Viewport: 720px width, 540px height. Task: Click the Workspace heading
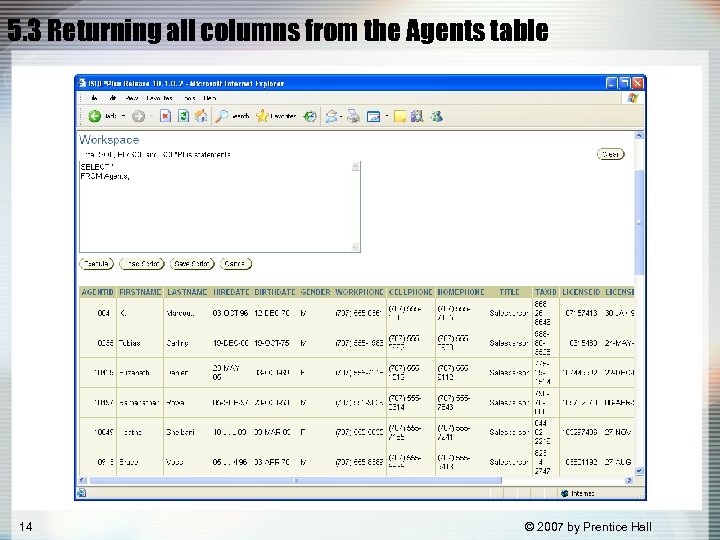(x=109, y=140)
